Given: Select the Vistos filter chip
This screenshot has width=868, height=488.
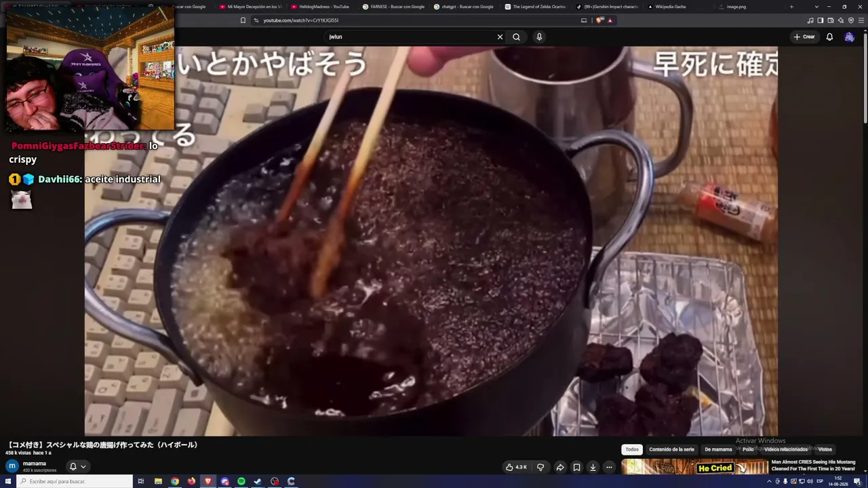Looking at the screenshot, I should (825, 449).
